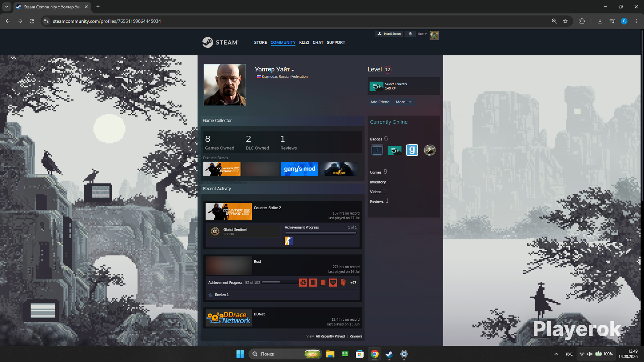Viewport: 644px width, 362px height.
Task: Click the Rust achievement progress bar
Action: coord(280,282)
